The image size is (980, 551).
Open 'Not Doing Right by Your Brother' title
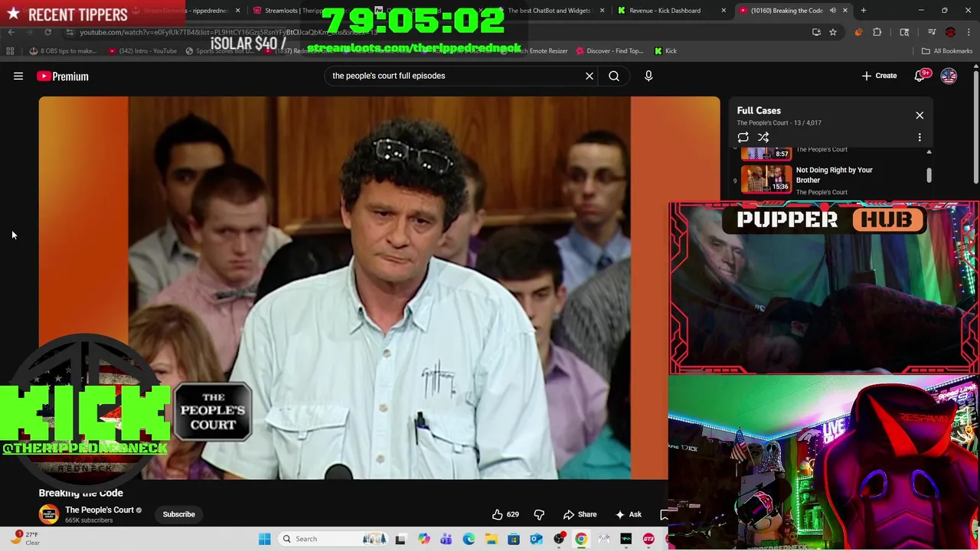pyautogui.click(x=834, y=175)
